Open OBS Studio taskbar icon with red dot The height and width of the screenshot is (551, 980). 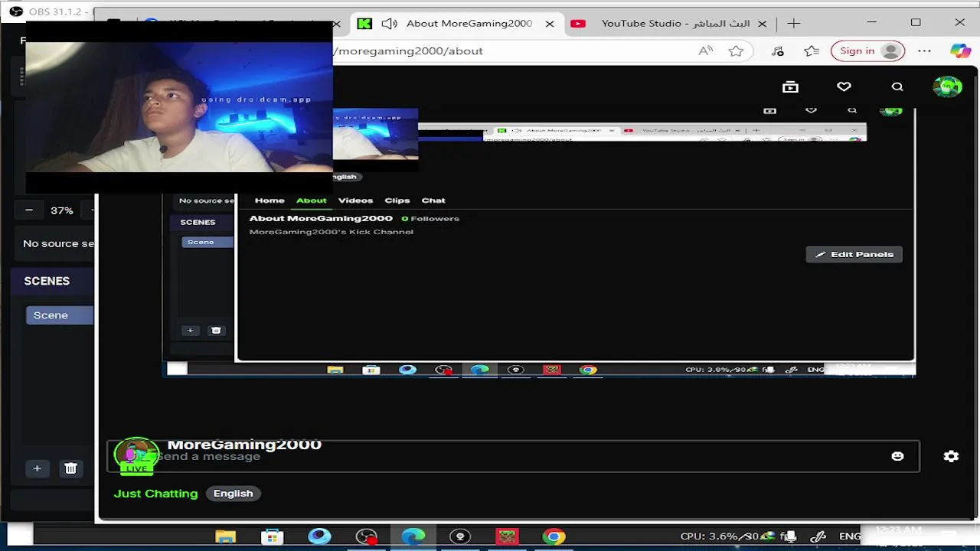(x=367, y=536)
